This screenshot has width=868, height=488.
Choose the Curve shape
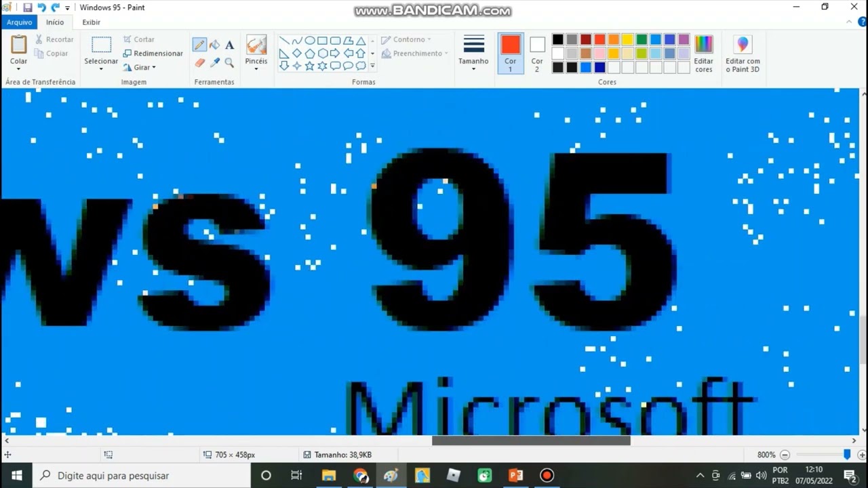point(297,41)
